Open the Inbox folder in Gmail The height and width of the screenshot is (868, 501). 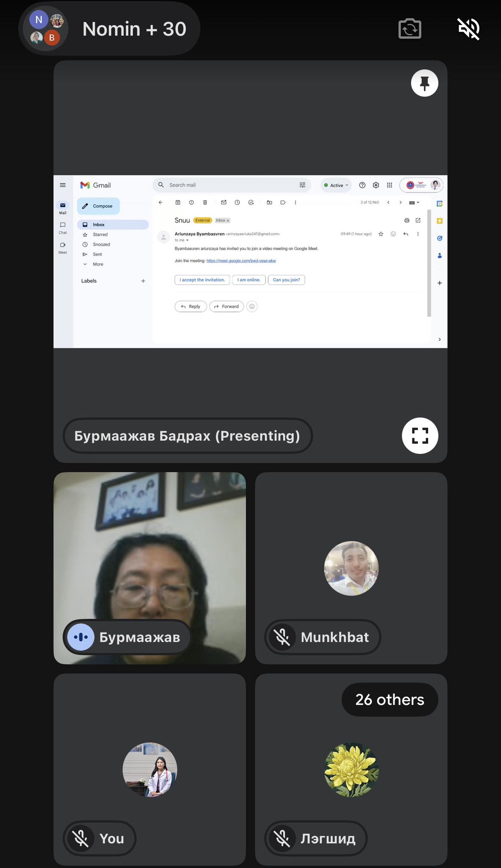[99, 225]
